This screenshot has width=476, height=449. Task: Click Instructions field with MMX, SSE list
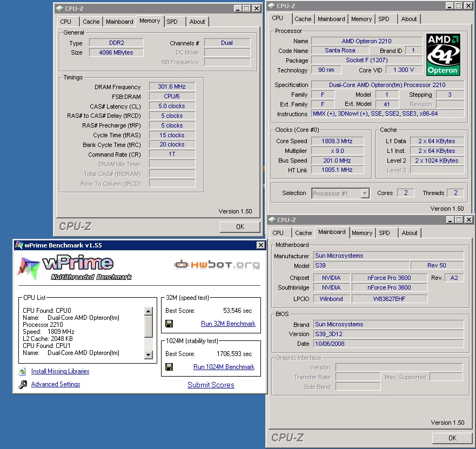[x=387, y=114]
